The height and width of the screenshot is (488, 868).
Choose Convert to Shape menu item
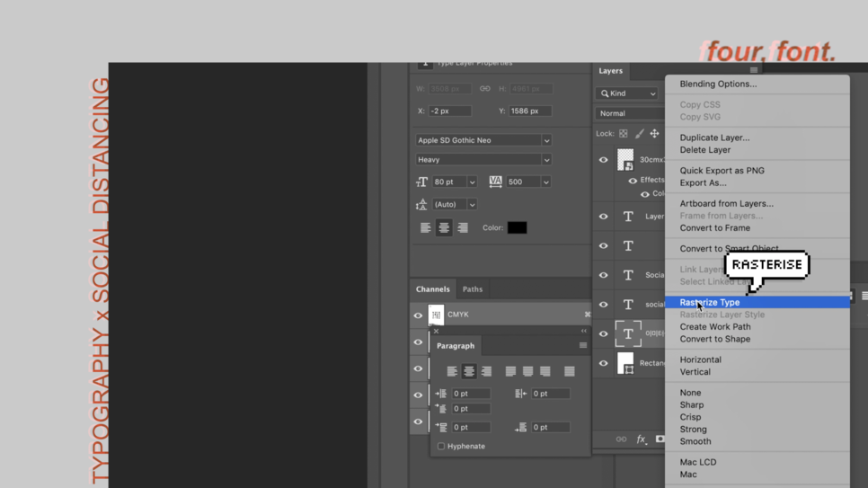pos(714,339)
